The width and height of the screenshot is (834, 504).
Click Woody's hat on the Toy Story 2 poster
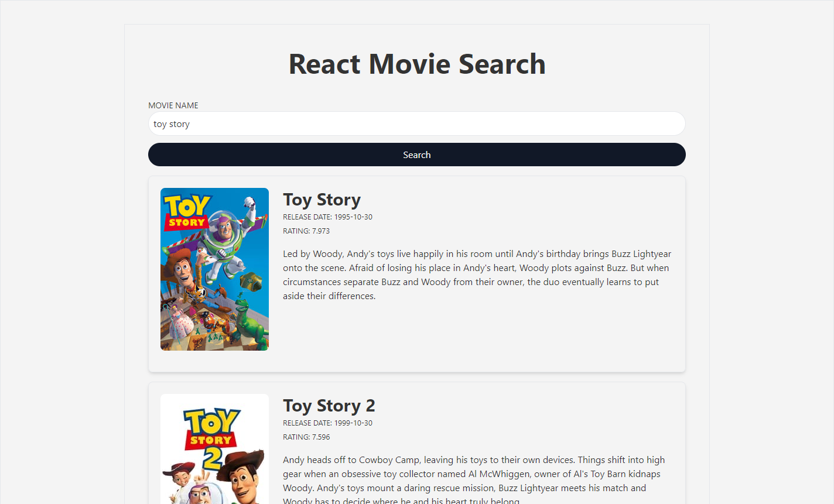point(243,460)
